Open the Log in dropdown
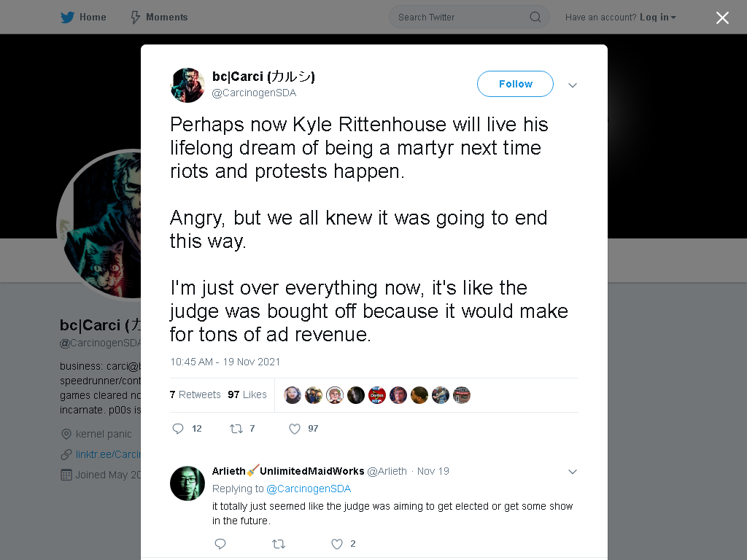 pyautogui.click(x=658, y=17)
